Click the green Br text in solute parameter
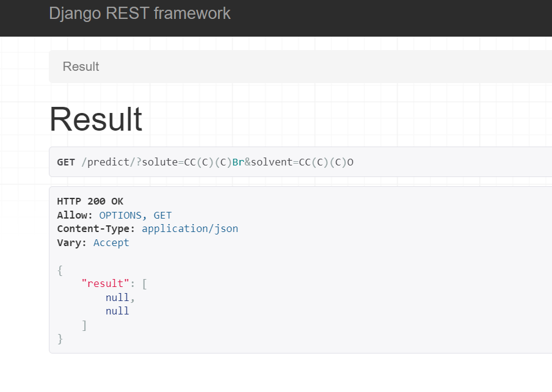This screenshot has width=552, height=392. (x=238, y=162)
